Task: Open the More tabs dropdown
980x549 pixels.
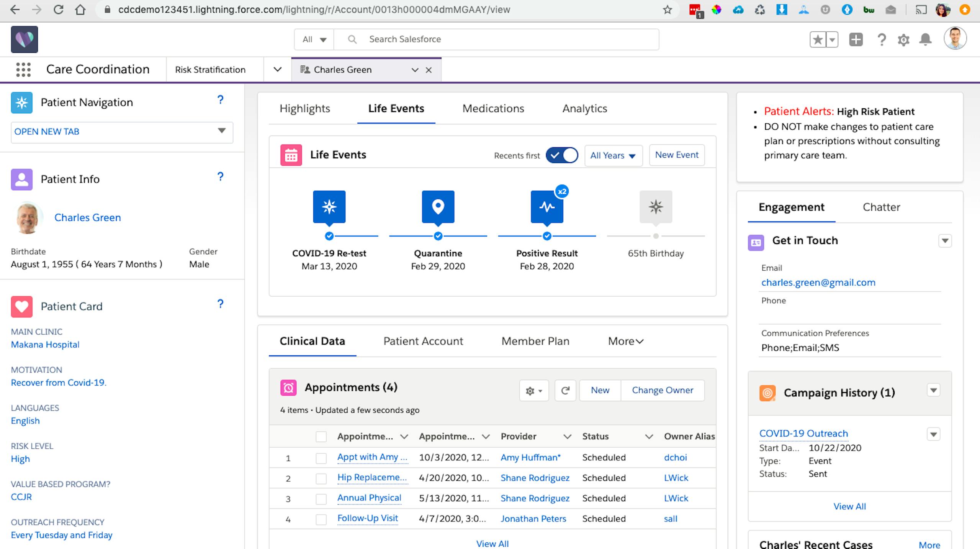Action: click(626, 341)
